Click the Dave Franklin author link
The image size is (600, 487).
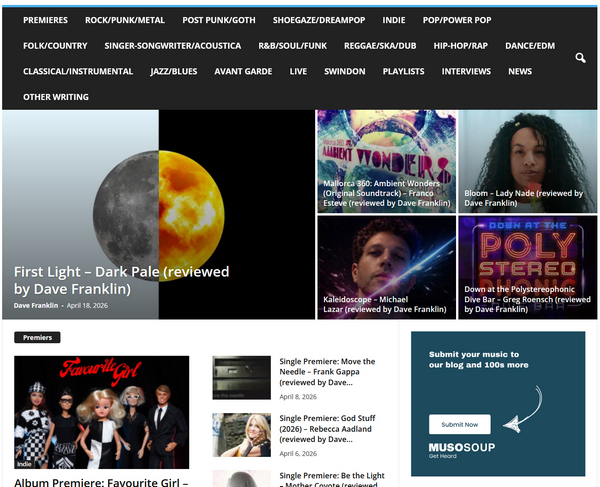click(36, 305)
